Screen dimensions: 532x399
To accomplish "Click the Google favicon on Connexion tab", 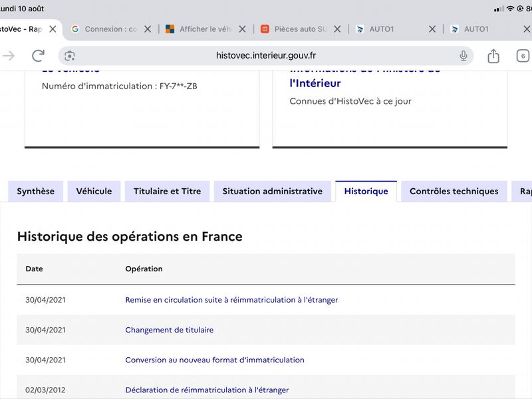I will [x=75, y=29].
